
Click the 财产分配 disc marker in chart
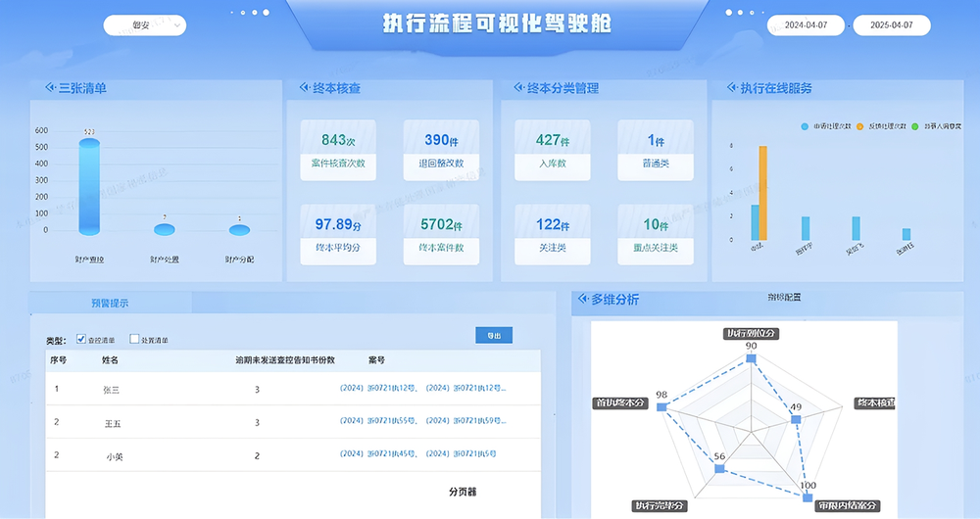[x=239, y=230]
